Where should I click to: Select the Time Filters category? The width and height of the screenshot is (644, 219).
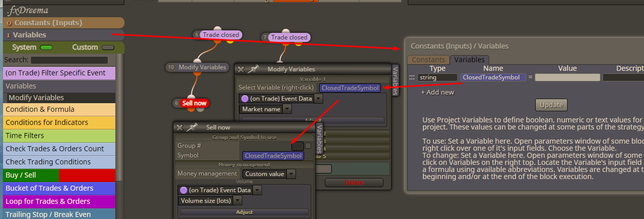coord(59,136)
